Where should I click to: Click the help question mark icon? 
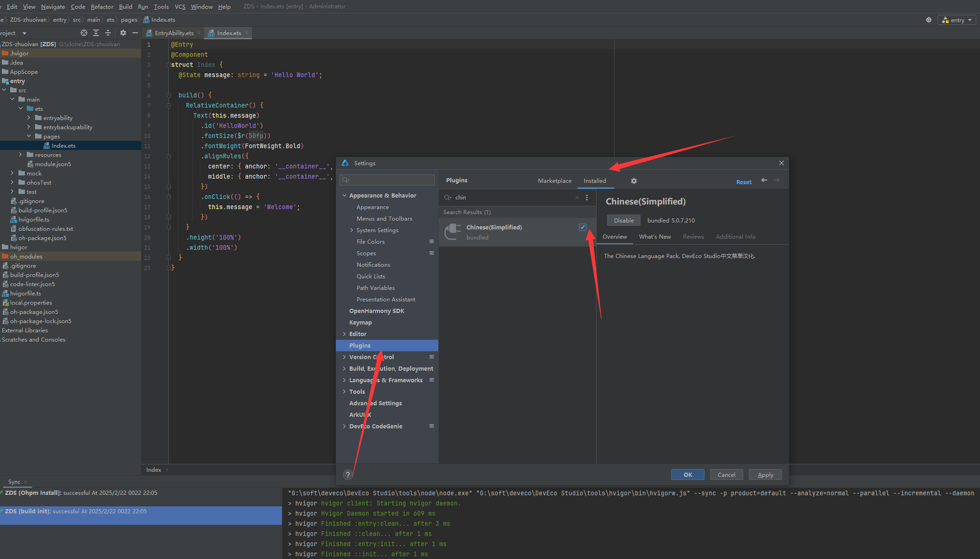coord(348,475)
